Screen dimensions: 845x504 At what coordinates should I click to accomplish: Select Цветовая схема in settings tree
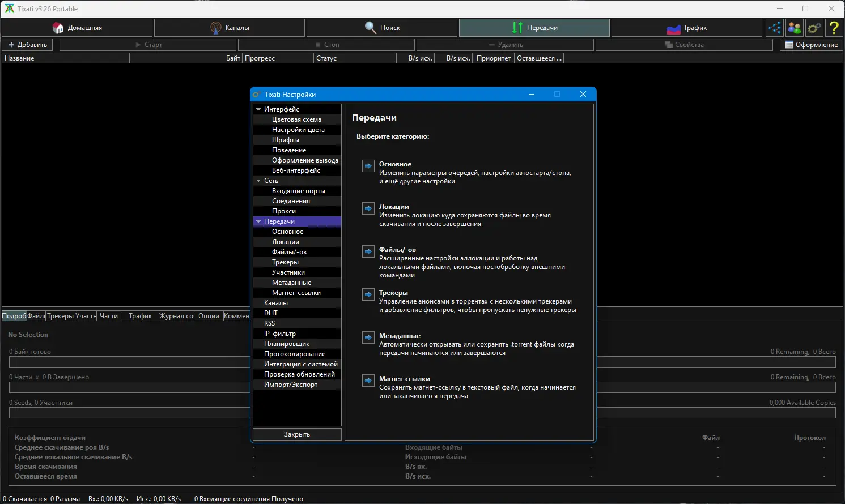pos(296,119)
